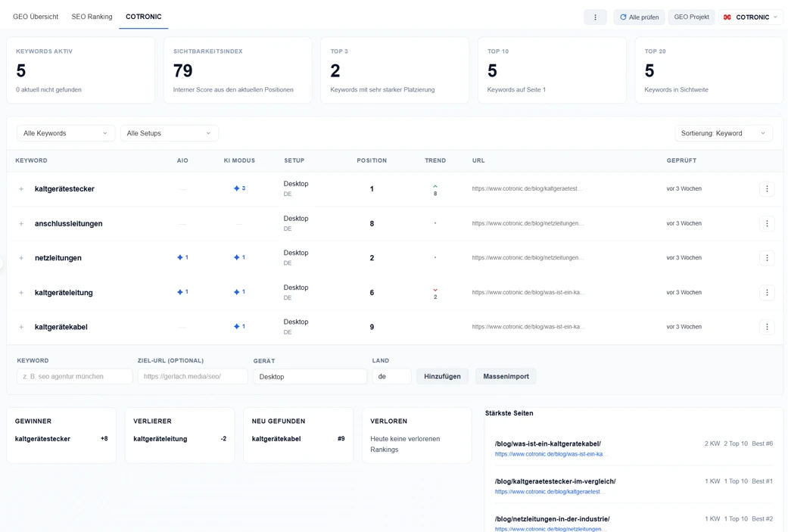Viewport: 788px width, 532px height.
Task: Click KI Modus sparkle icon for kaltgerätekabel
Action: [237, 326]
